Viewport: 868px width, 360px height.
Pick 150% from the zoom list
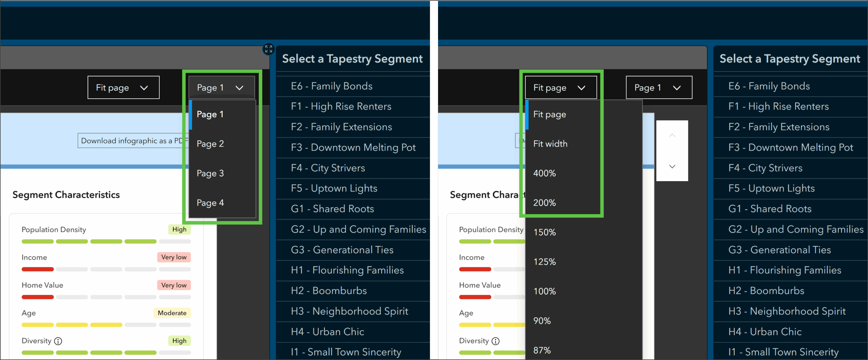(545, 232)
